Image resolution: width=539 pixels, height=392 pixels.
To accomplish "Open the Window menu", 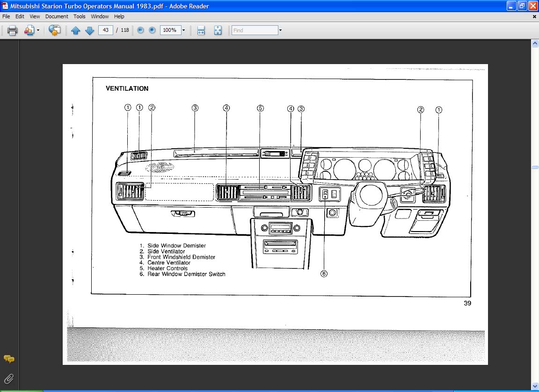I will [x=100, y=16].
